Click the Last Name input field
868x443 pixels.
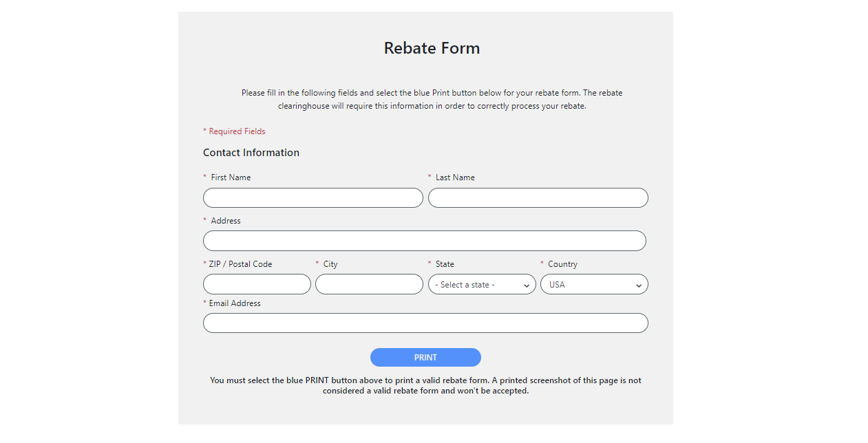[538, 198]
